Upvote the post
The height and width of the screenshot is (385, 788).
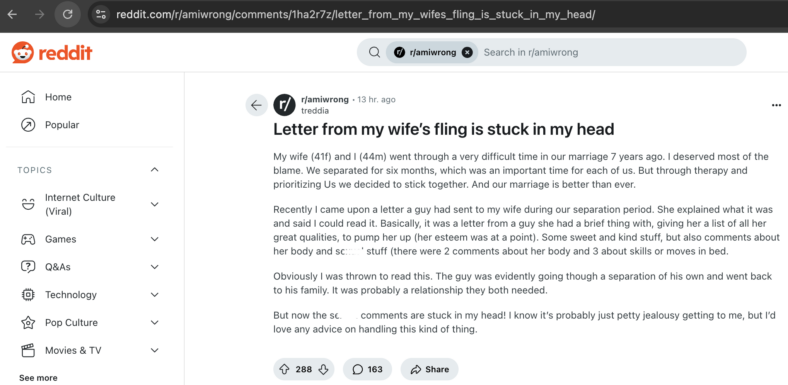pyautogui.click(x=284, y=369)
